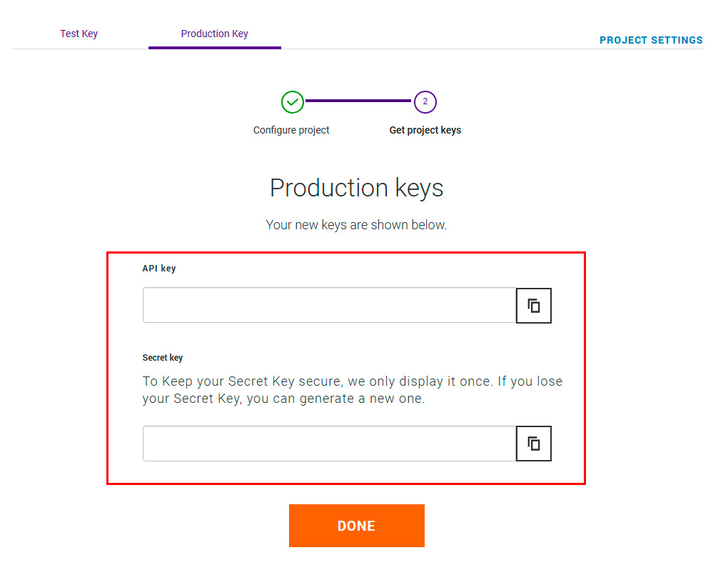Screen dimensions: 728x570
Task: Select the Production Key tab
Action: [x=214, y=34]
